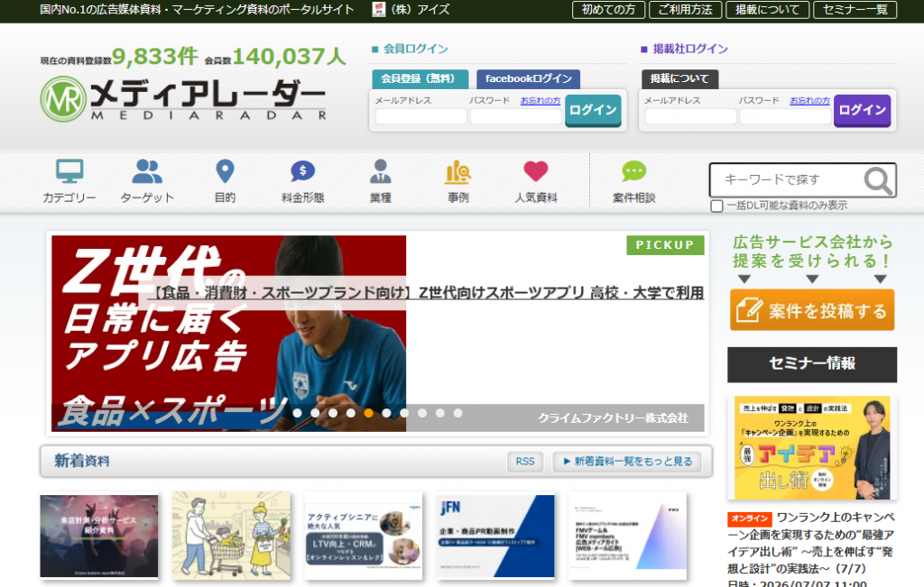Click the teal member ログイン button
The width and height of the screenshot is (924, 587).
[593, 110]
